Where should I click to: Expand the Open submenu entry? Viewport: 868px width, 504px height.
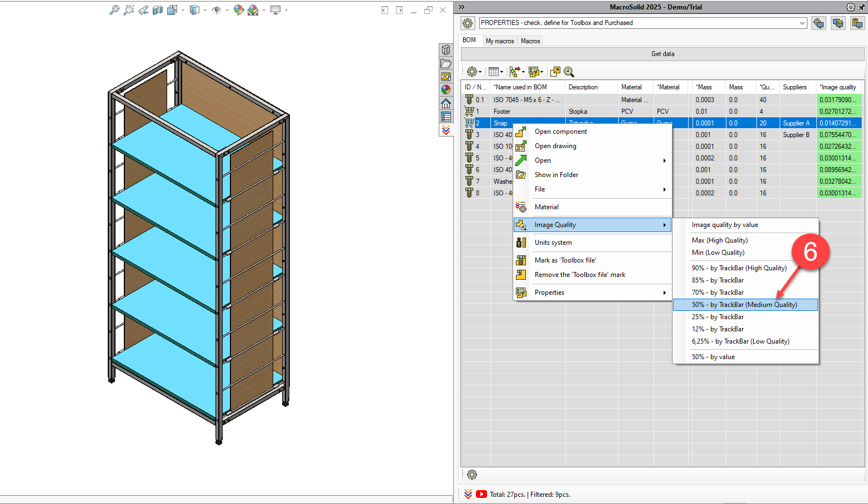[x=593, y=160]
